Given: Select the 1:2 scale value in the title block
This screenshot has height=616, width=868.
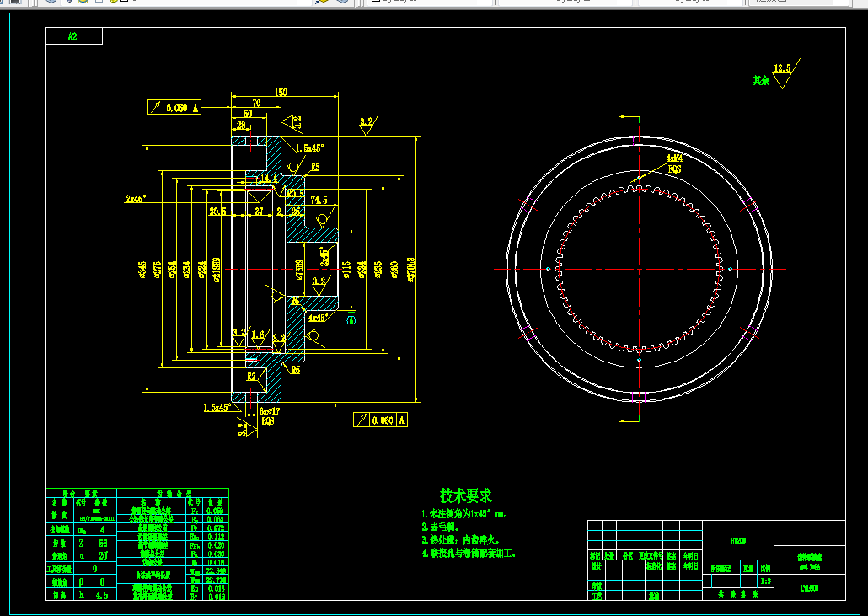Looking at the screenshot, I should [x=766, y=581].
